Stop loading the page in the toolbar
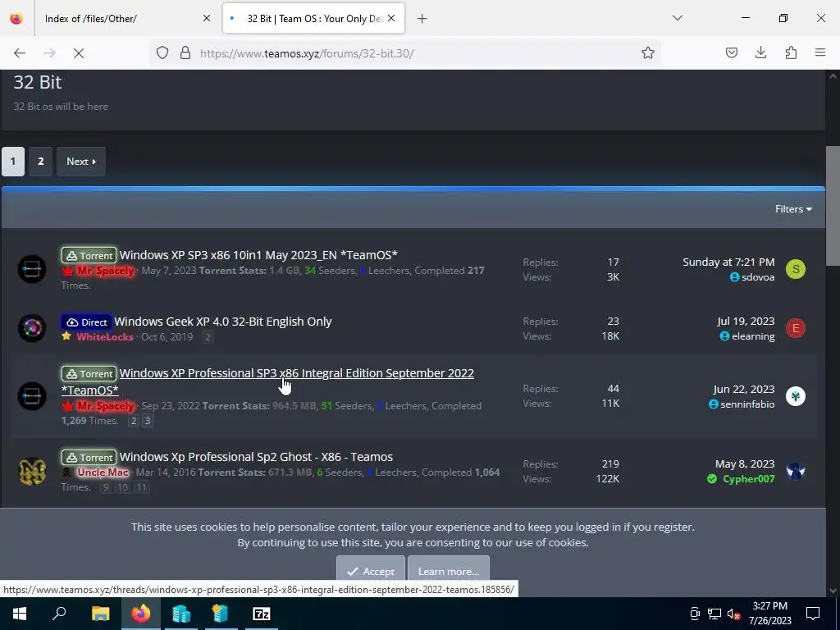The width and height of the screenshot is (840, 630). [x=79, y=53]
